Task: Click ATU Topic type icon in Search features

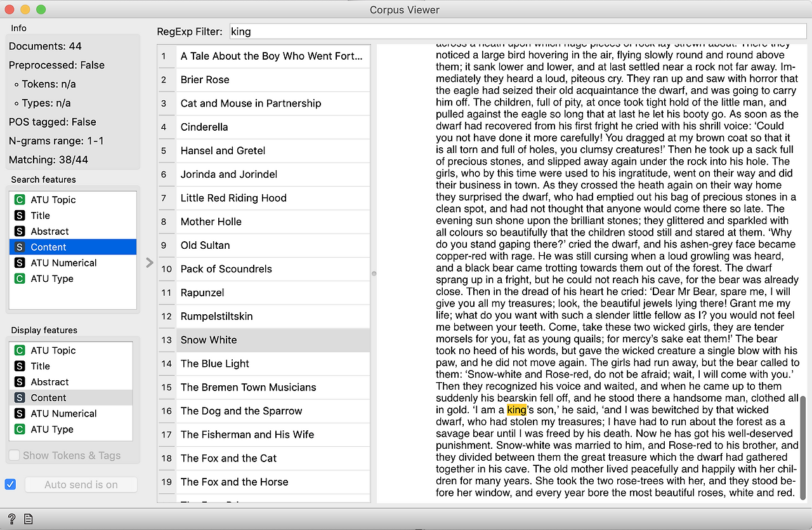Action: [20, 199]
